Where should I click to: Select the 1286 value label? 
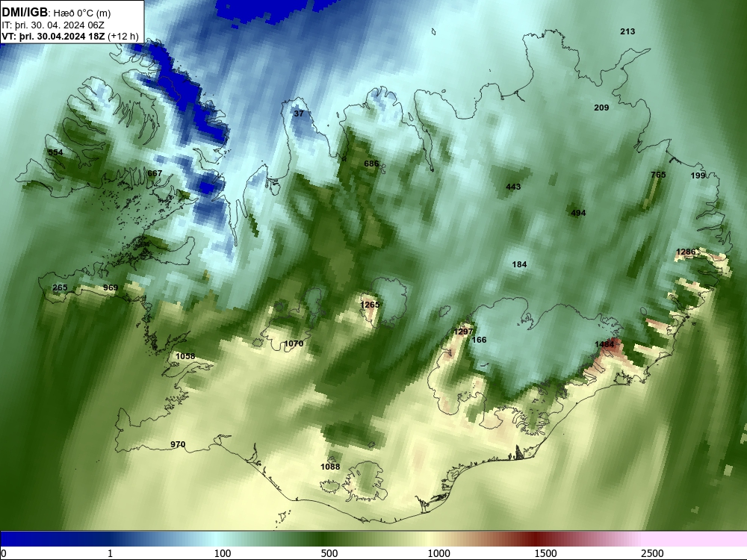click(686, 252)
